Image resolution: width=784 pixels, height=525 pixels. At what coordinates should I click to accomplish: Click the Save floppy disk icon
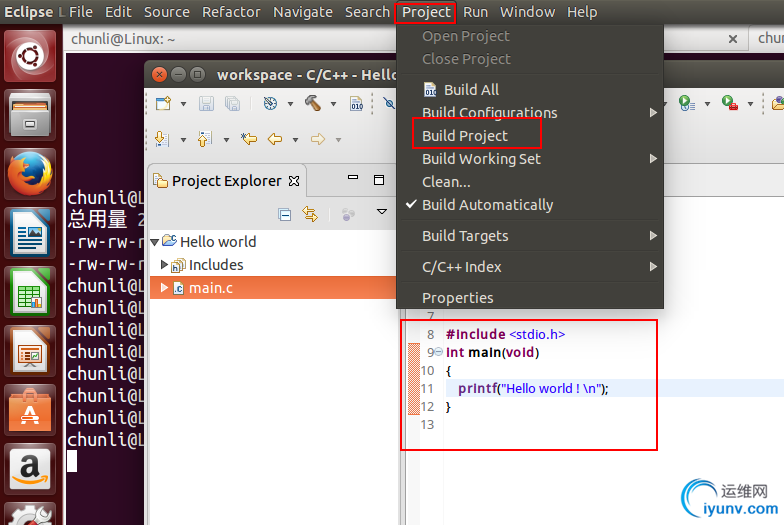[x=206, y=104]
